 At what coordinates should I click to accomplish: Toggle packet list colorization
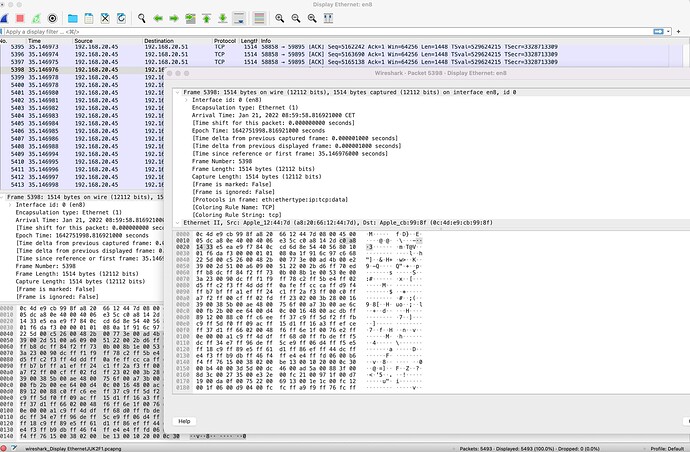point(260,18)
